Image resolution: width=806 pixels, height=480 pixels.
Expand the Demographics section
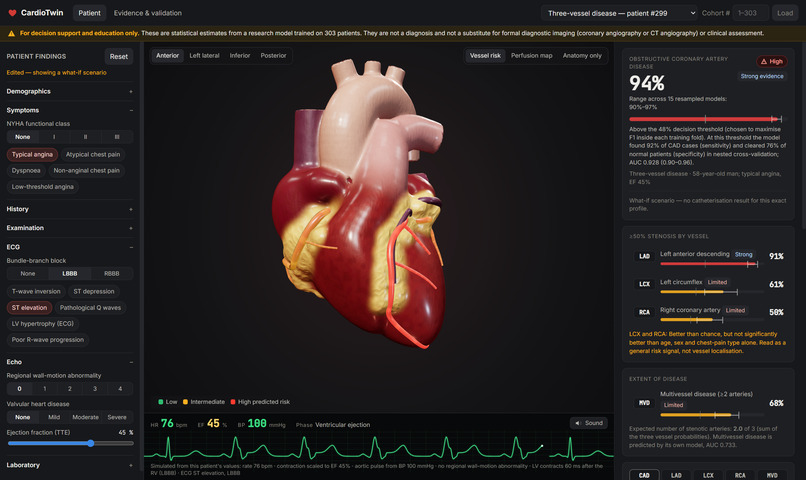(x=69, y=91)
